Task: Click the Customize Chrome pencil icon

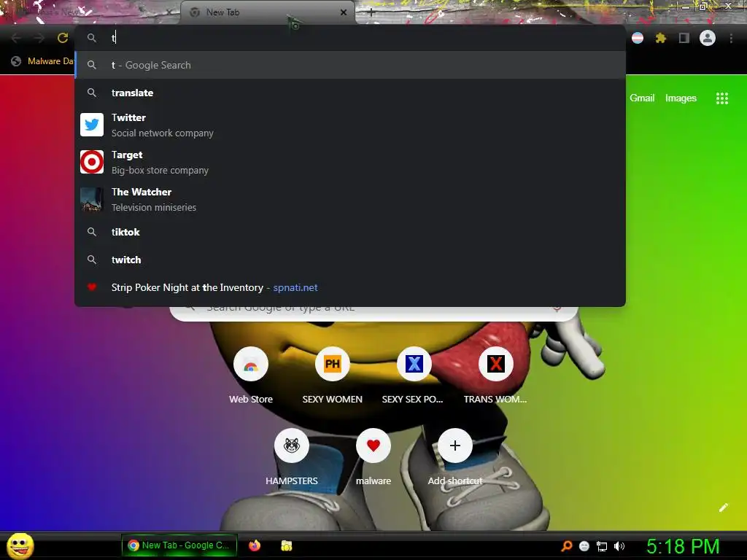Action: 723,507
